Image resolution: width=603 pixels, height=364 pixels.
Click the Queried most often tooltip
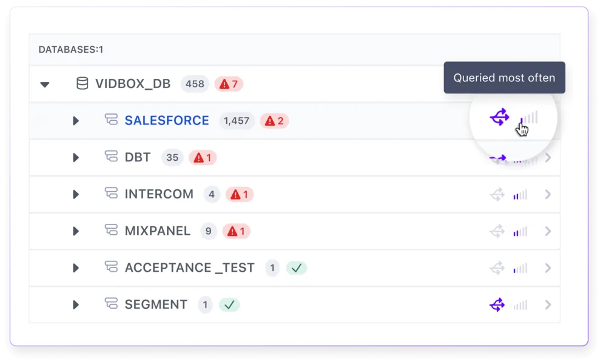pyautogui.click(x=504, y=78)
